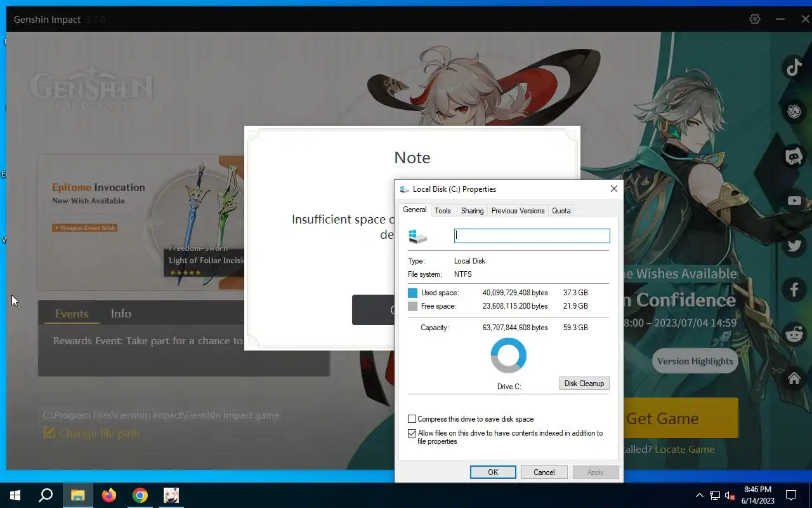The width and height of the screenshot is (812, 508).
Task: Select the Events tab in launcher
Action: [72, 314]
